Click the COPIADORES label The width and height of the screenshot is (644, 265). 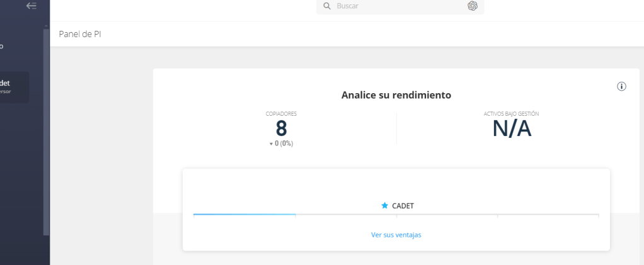(x=281, y=114)
